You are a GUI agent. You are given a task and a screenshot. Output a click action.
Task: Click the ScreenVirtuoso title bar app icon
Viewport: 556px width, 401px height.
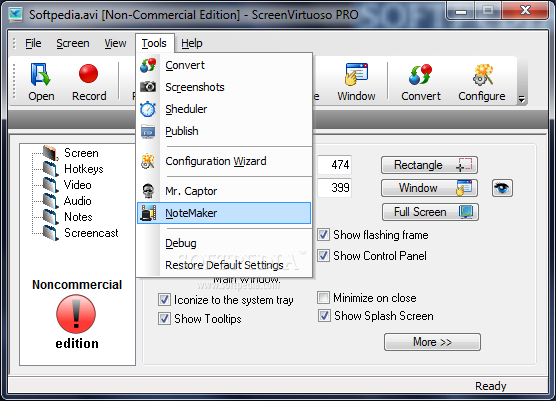16,14
